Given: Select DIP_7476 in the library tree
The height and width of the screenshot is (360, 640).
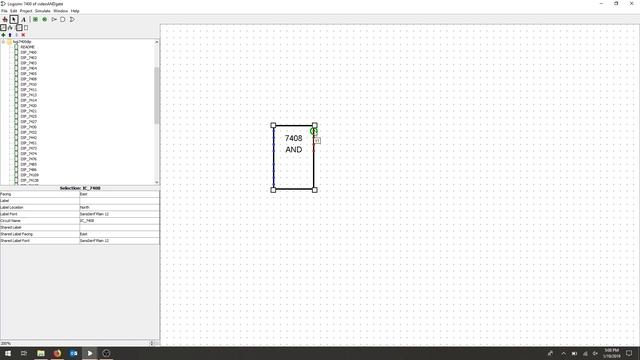Looking at the screenshot, I should pos(29,159).
